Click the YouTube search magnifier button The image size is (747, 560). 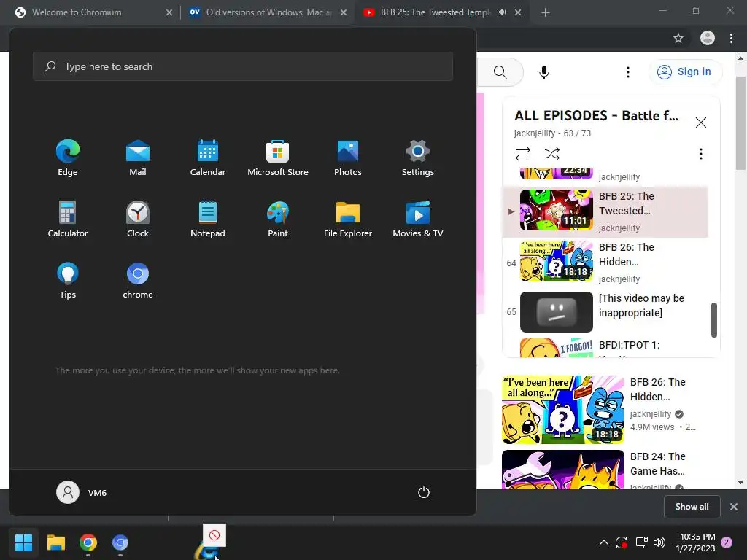pos(500,72)
